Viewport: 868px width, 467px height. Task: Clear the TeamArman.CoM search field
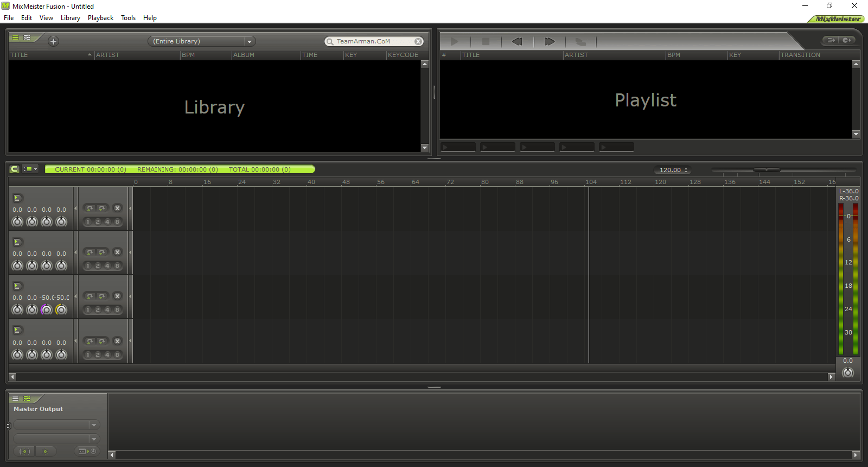(418, 41)
